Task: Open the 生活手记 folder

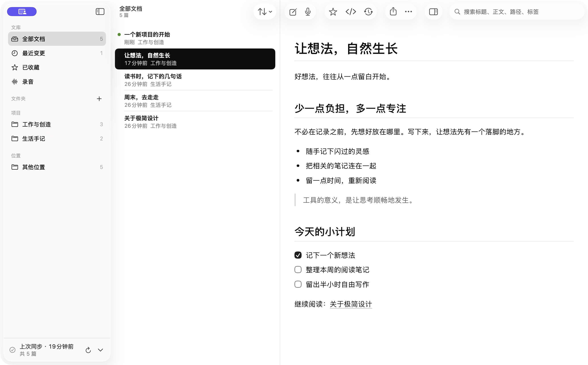Action: coord(57,139)
